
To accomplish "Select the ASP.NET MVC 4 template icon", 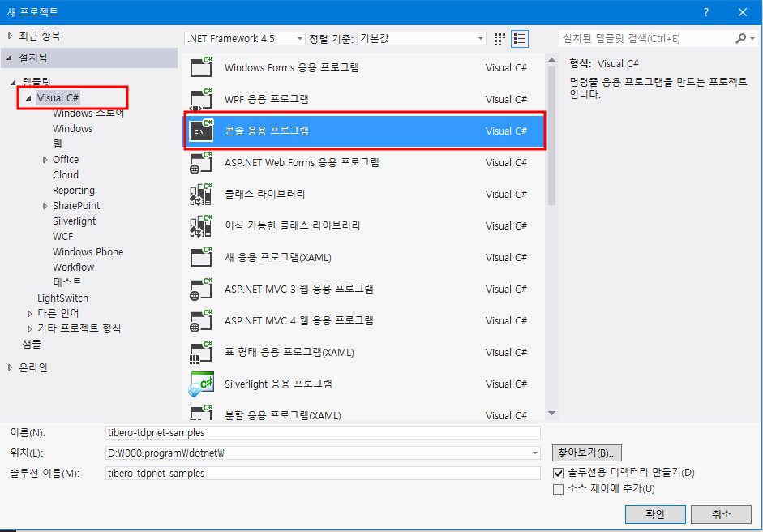I will click(x=201, y=321).
